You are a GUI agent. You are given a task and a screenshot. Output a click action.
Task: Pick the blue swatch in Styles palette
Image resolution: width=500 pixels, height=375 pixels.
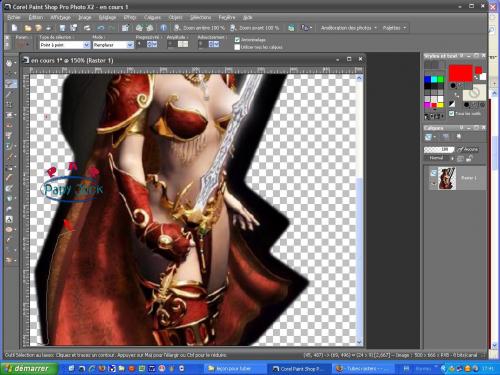(428, 80)
